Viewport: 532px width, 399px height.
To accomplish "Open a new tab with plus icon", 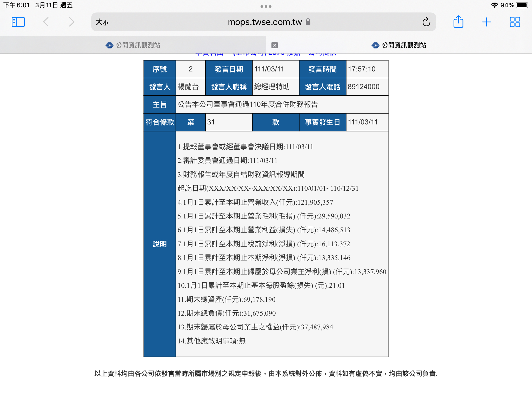I will coord(486,22).
